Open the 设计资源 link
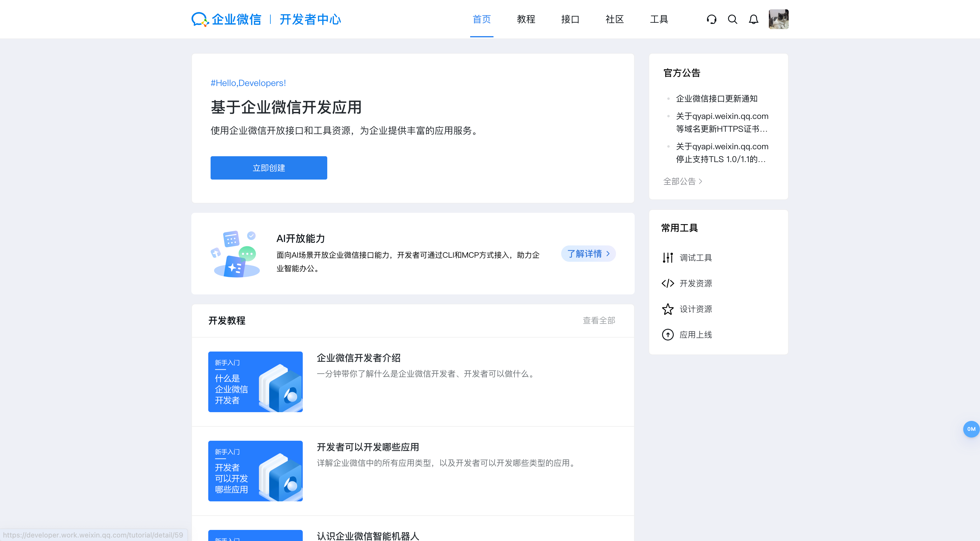Screen dimensions: 980x541 [x=696, y=309]
